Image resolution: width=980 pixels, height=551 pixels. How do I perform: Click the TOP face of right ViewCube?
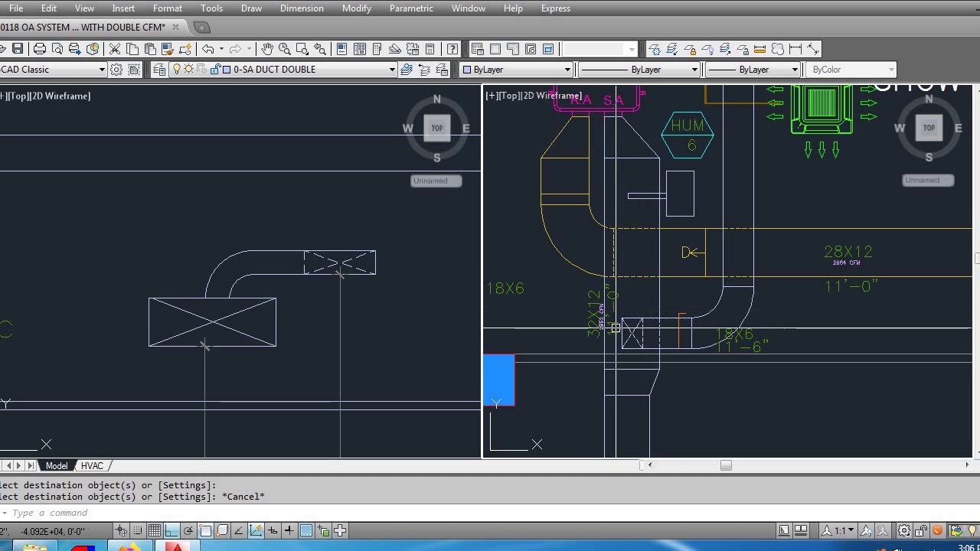tap(929, 128)
